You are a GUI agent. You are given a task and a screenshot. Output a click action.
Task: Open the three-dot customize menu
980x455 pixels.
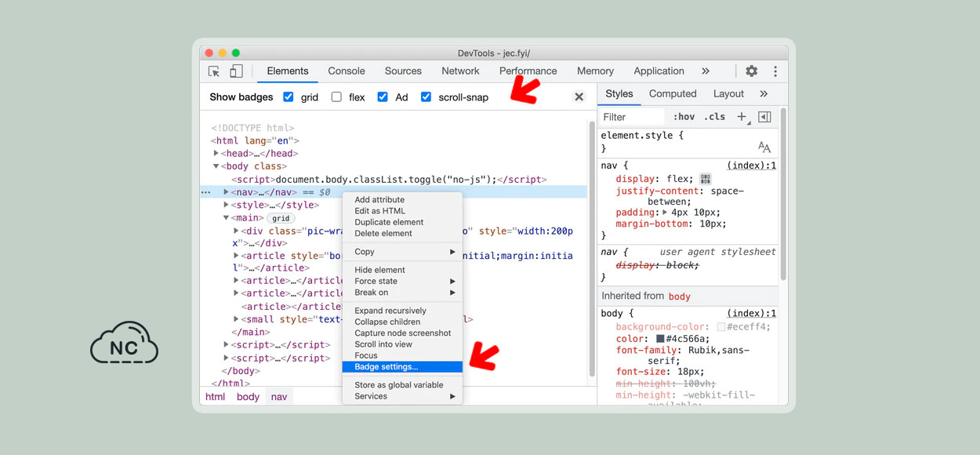pyautogui.click(x=775, y=71)
